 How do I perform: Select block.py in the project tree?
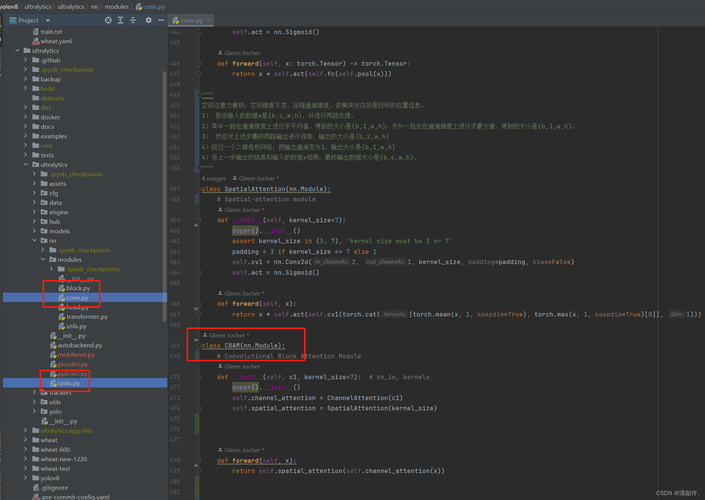click(x=78, y=288)
